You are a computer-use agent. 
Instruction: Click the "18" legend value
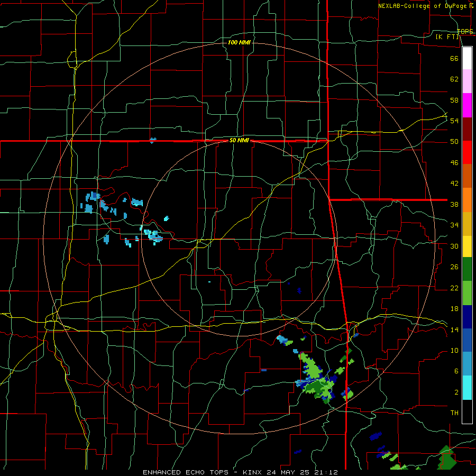tap(454, 309)
